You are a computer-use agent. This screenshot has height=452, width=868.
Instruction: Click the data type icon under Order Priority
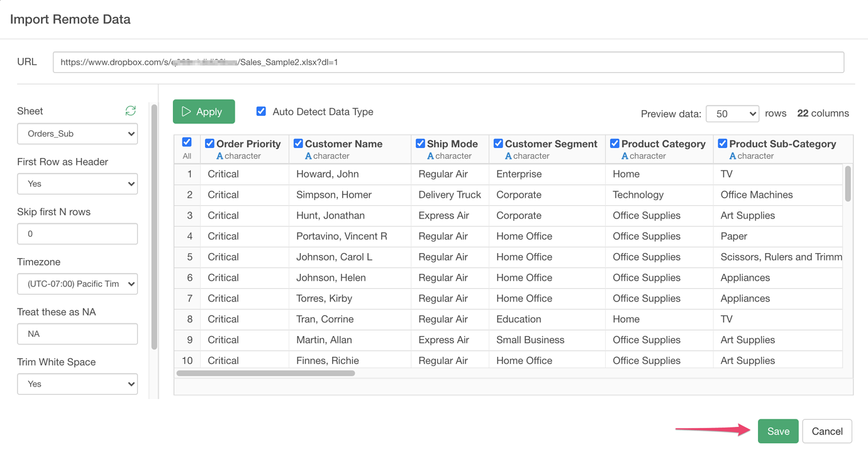tap(220, 156)
